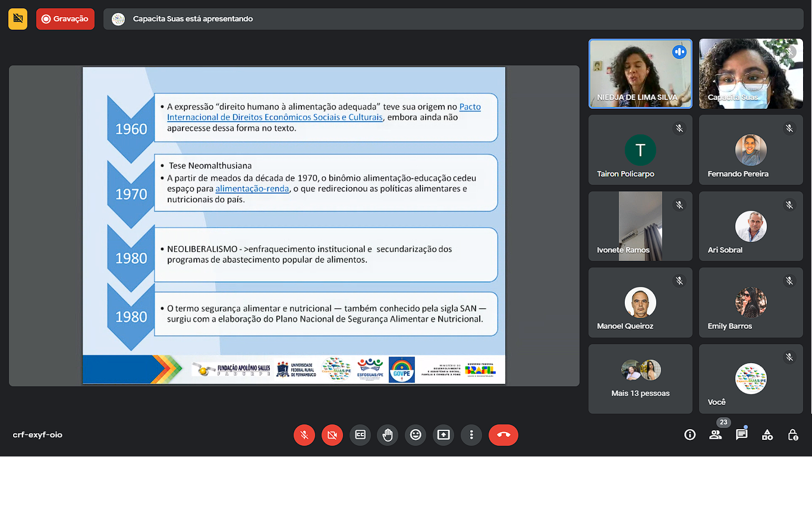Open the activities icon
The image size is (812, 507).
click(x=767, y=435)
